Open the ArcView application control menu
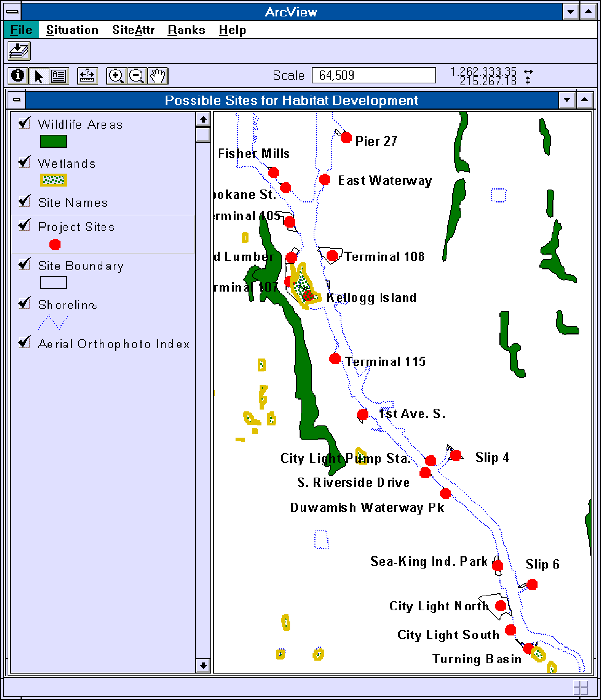The width and height of the screenshot is (601, 700). (x=12, y=12)
